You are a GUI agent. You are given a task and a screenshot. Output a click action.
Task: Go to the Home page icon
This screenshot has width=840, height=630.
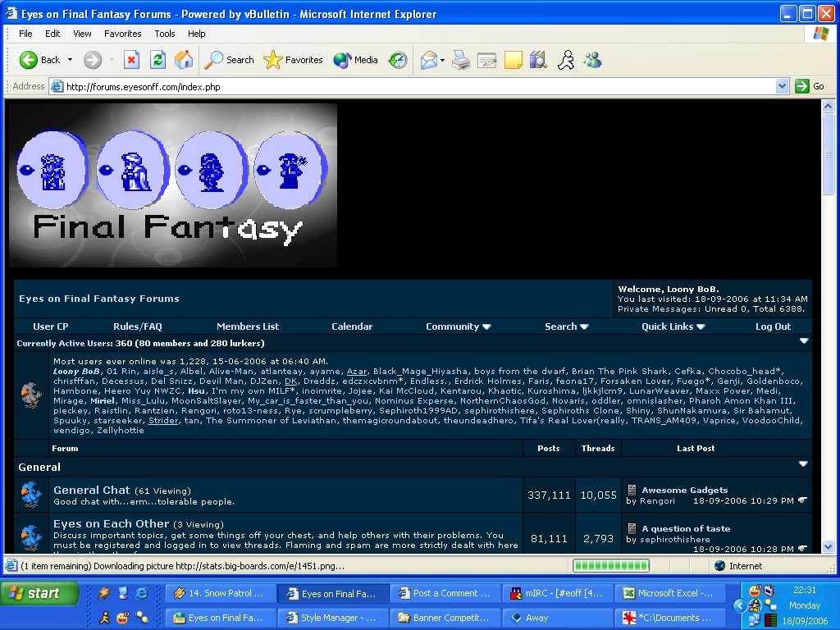pyautogui.click(x=184, y=60)
